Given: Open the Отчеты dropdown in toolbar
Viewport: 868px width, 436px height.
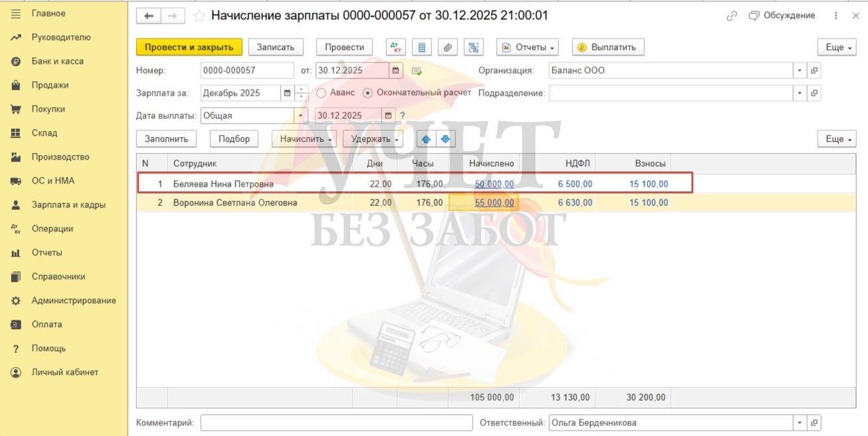Looking at the screenshot, I should click(x=528, y=47).
